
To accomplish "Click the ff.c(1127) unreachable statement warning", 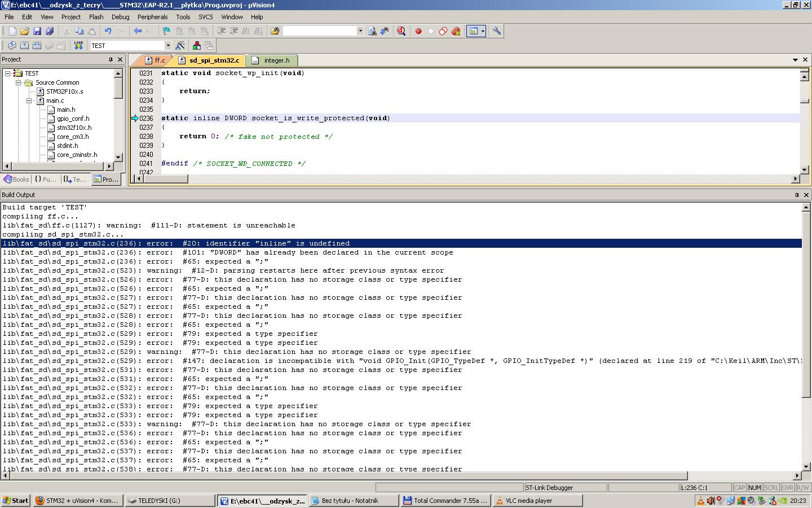I will tap(149, 225).
